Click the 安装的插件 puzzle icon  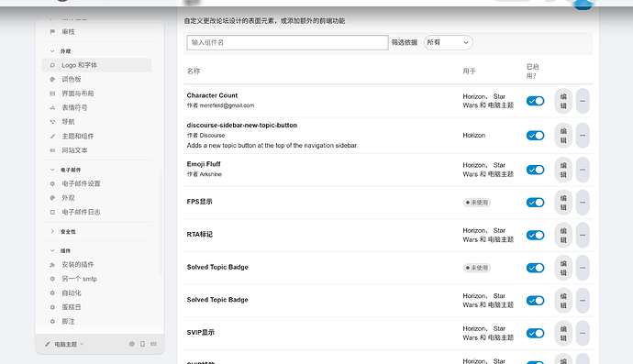click(52, 265)
